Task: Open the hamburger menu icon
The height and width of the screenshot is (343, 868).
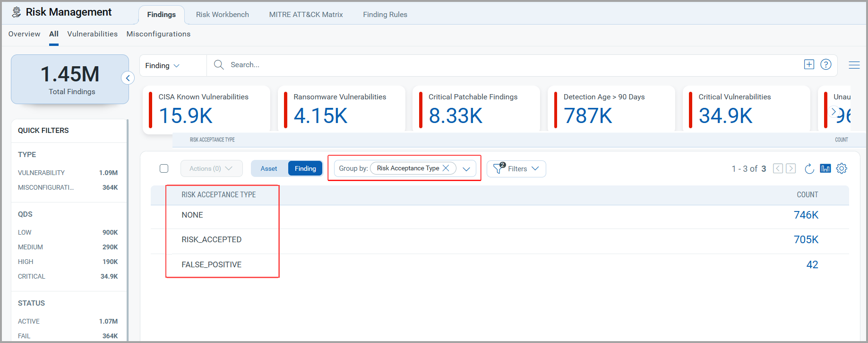Action: (x=854, y=65)
